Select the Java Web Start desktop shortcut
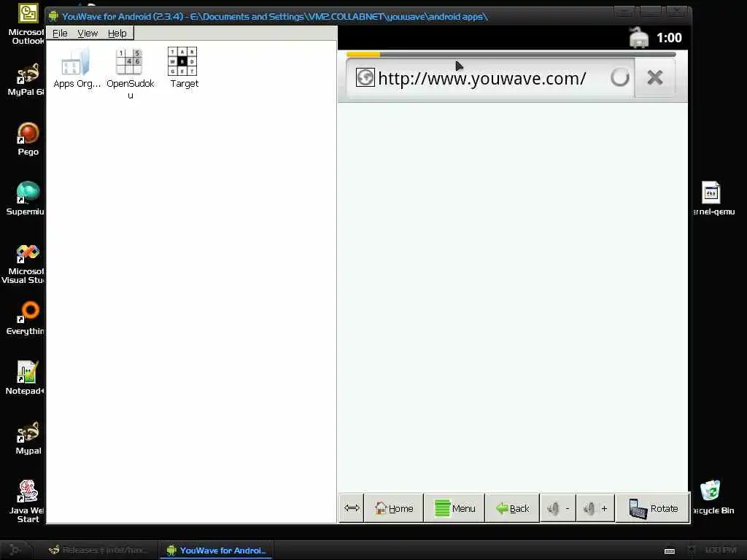747x560 pixels. (x=27, y=501)
